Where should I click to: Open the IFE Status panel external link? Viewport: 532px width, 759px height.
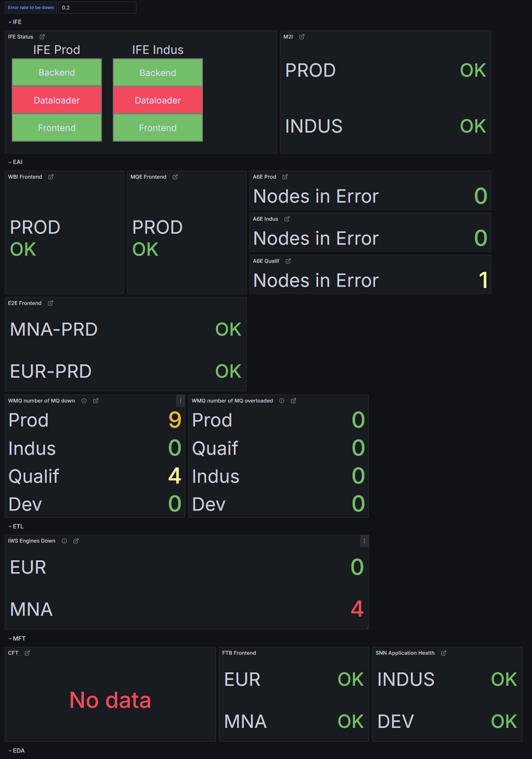(42, 37)
